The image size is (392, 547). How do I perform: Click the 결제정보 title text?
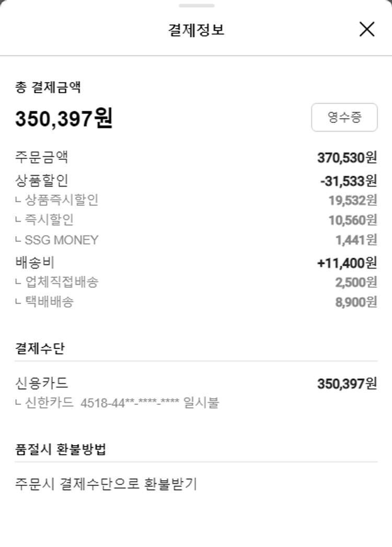tap(196, 30)
